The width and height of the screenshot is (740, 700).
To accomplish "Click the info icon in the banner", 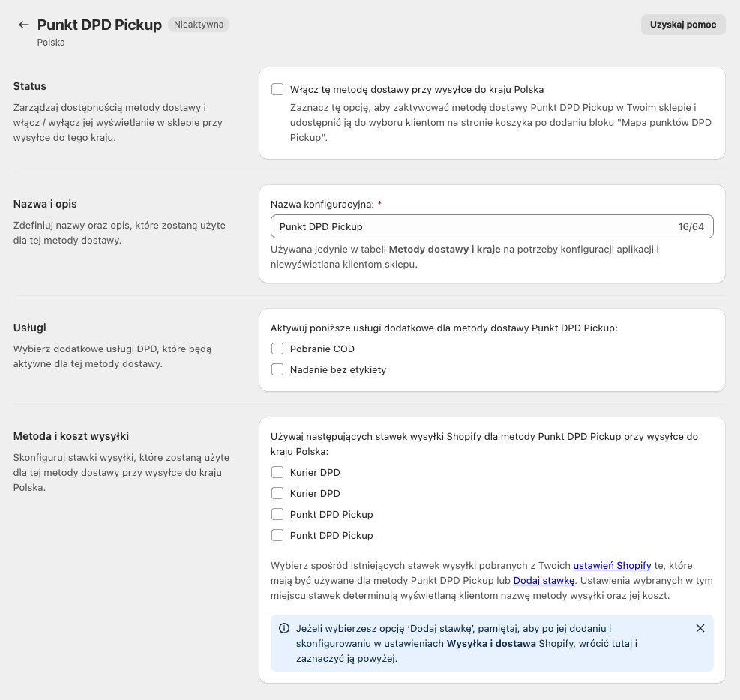I will tap(284, 628).
